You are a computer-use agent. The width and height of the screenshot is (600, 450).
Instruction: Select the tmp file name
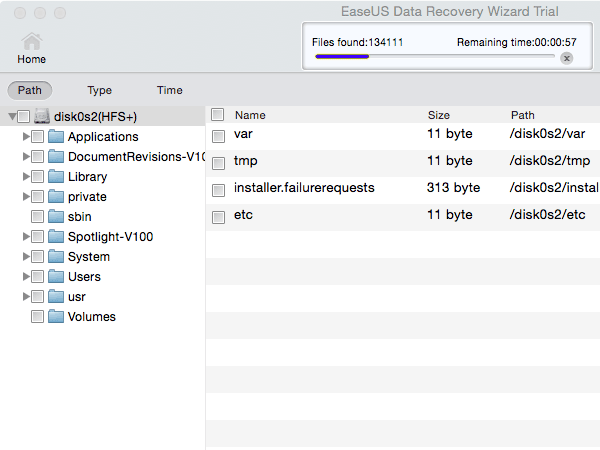[x=246, y=161]
